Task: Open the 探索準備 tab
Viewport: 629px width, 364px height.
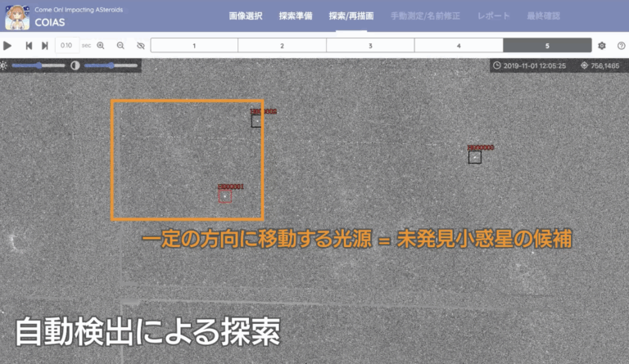Action: [x=295, y=16]
